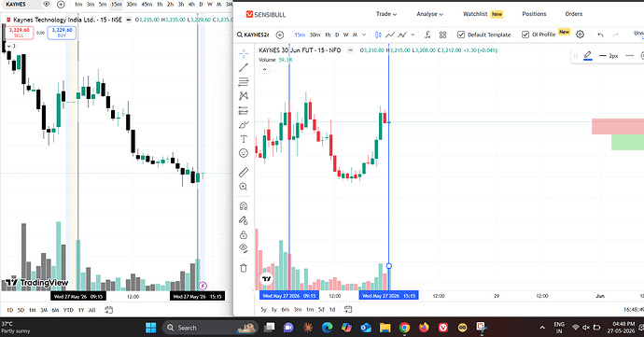Open File Explorer from taskbar
Viewport: 644px width, 337px height.
[x=385, y=328]
